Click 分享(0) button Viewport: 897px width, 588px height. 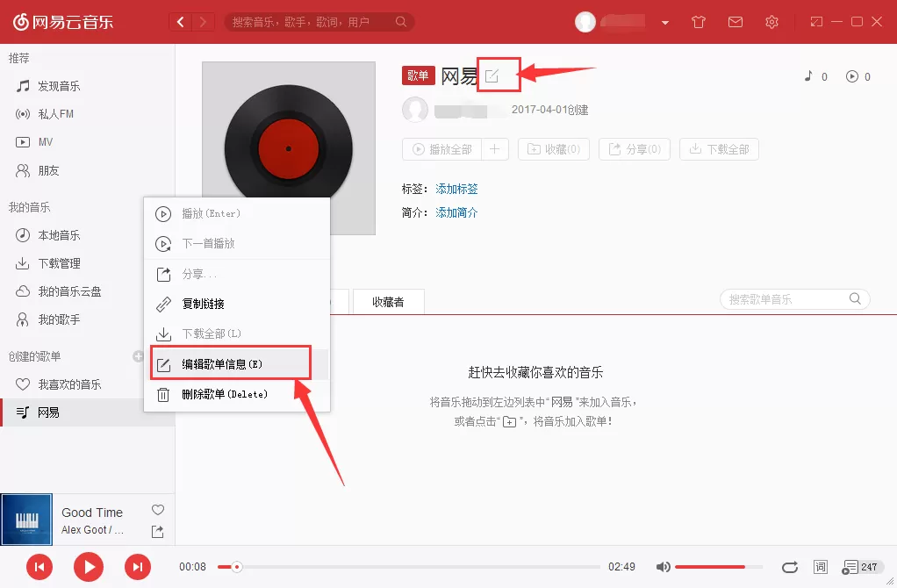(635, 149)
